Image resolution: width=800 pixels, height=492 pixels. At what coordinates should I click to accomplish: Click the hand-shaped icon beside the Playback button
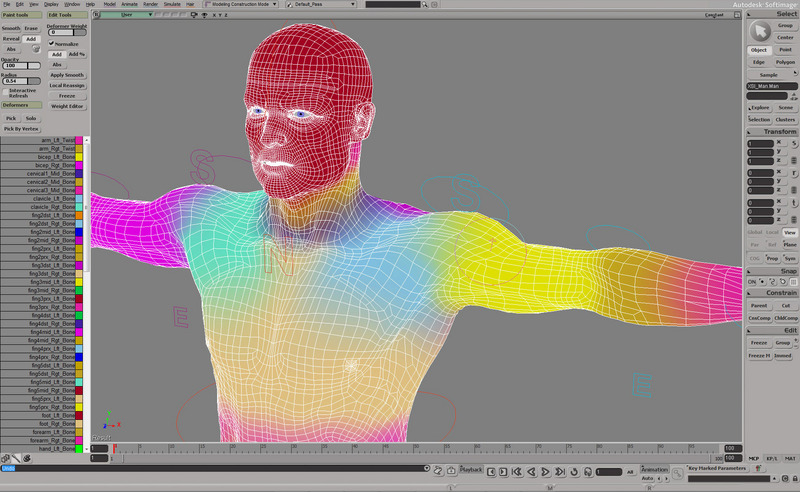(438, 471)
